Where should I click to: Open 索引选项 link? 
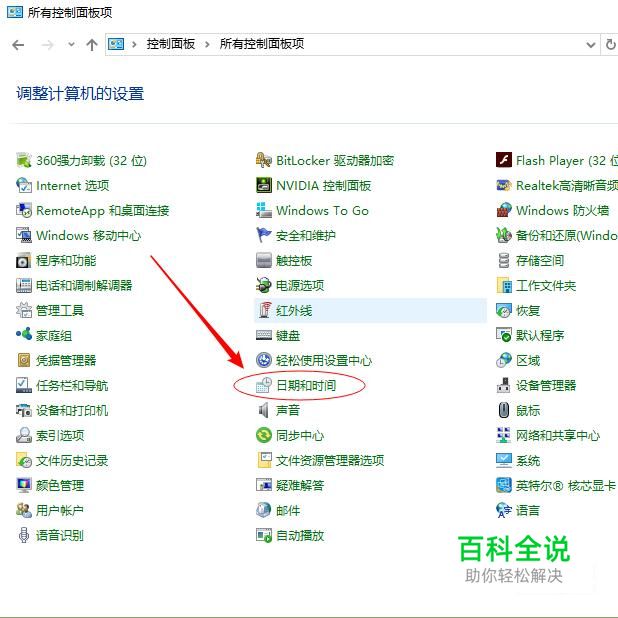[60, 435]
